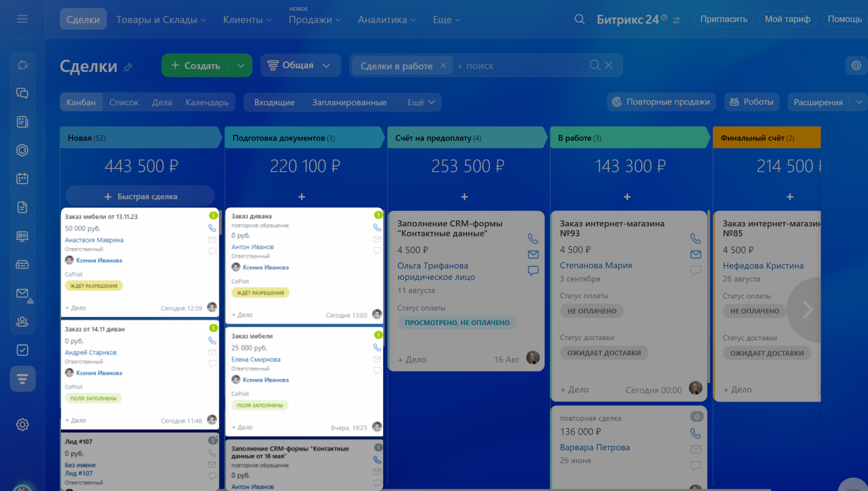
Task: Open the Аналитика menu
Action: tap(387, 20)
